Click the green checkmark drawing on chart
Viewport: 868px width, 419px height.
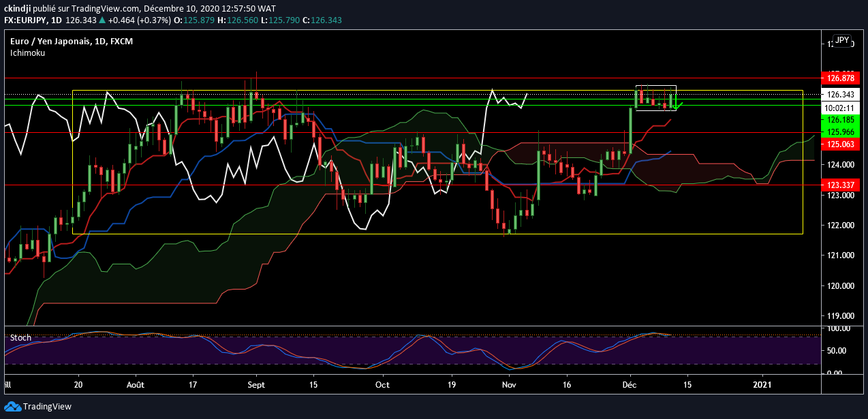tap(678, 106)
